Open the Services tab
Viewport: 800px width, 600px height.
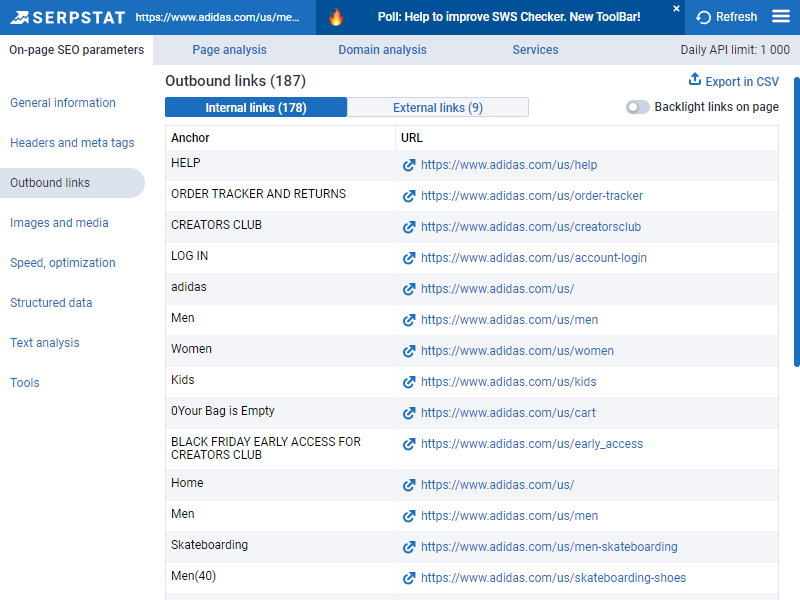[x=535, y=50]
